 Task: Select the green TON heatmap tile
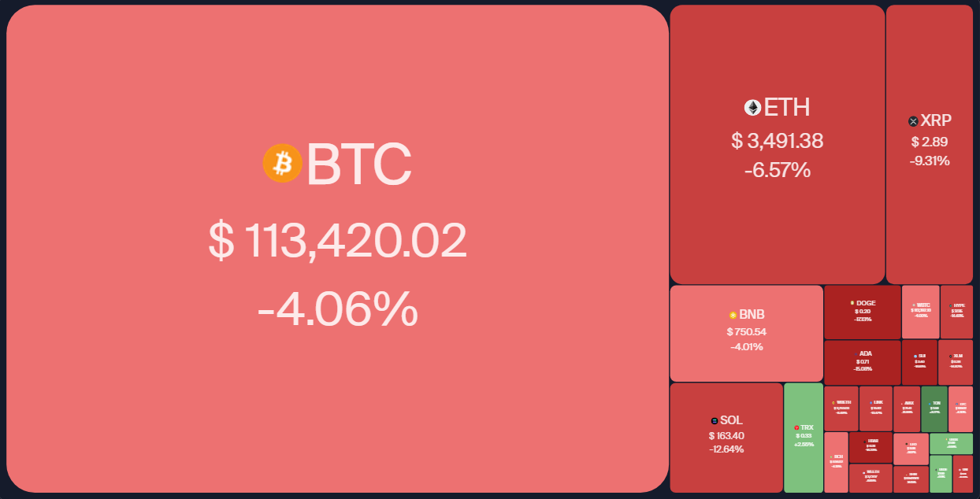click(934, 408)
